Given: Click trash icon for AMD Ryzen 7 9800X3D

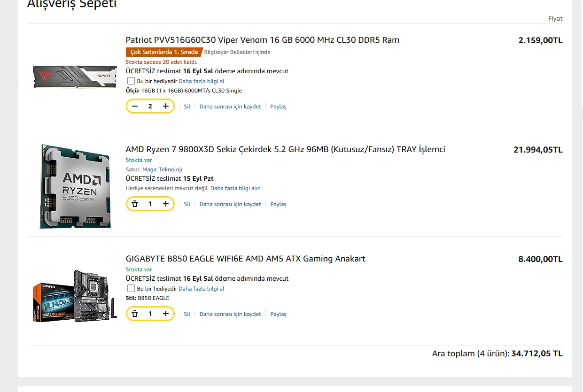Looking at the screenshot, I should point(135,204).
